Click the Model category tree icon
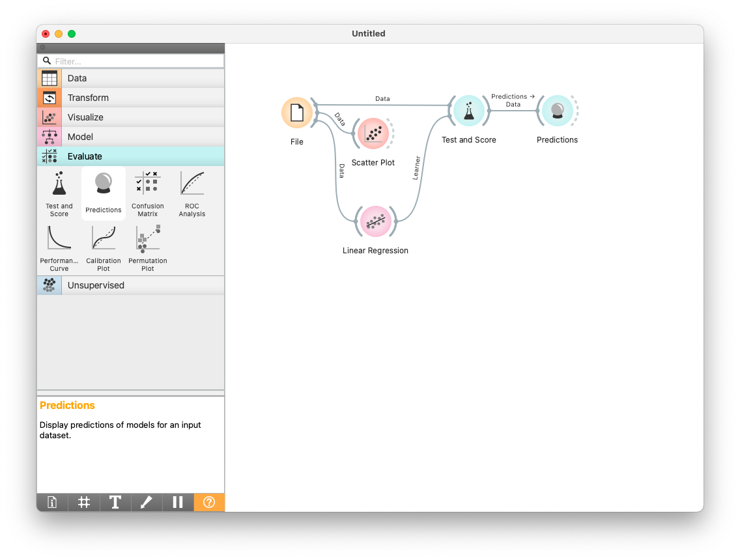This screenshot has height=560, width=740. pos(49,137)
